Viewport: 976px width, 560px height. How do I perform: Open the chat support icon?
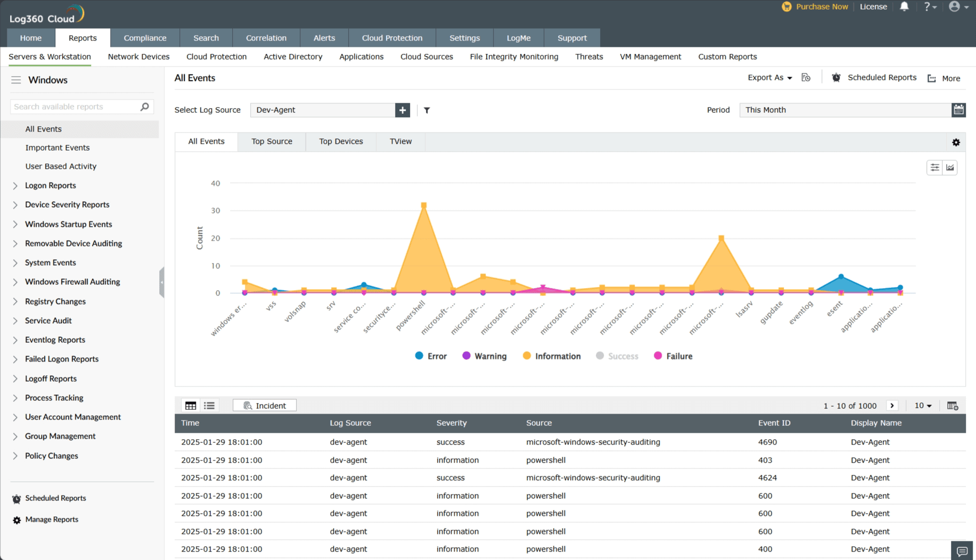962,551
